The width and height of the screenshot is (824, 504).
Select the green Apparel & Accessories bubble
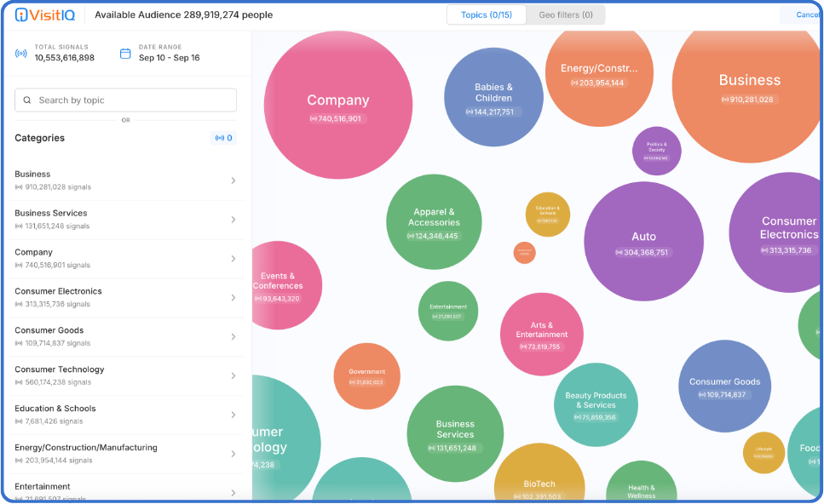pos(435,221)
